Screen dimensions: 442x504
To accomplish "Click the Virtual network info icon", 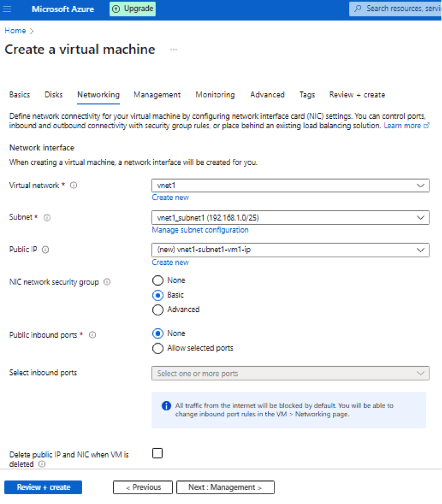I will tap(74, 186).
